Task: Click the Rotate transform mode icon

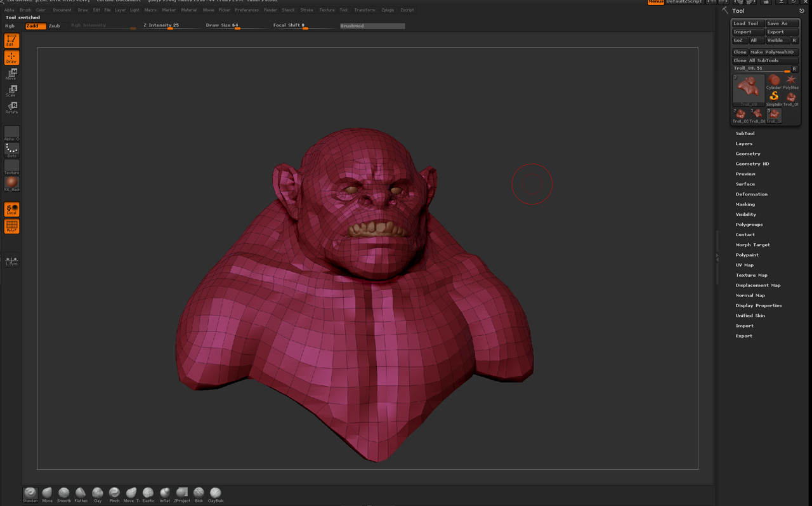Action: pos(11,108)
